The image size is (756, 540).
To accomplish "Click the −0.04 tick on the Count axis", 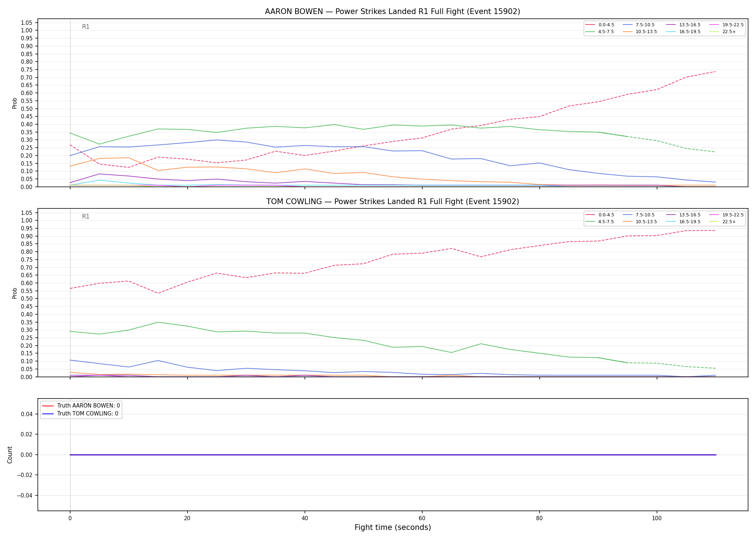I will pyautogui.click(x=25, y=495).
